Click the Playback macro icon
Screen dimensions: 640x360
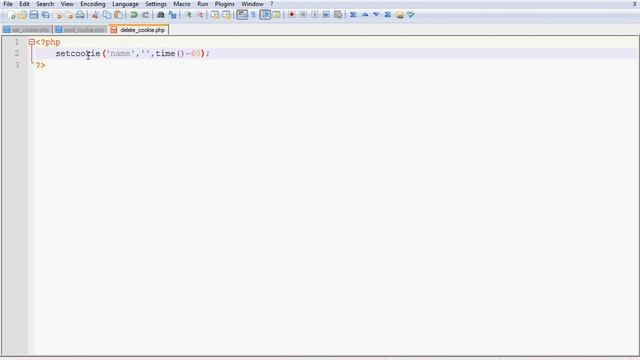[x=315, y=15]
